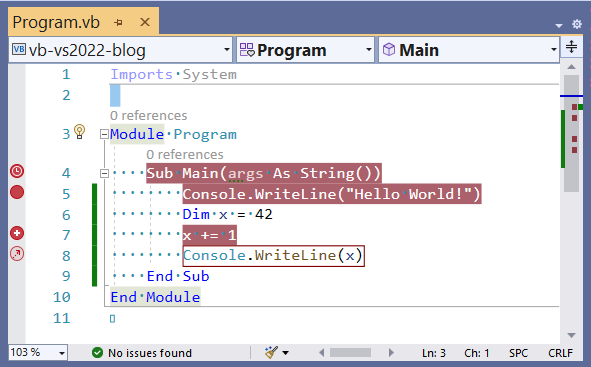Click the Hello World WriteLine statement
Image resolution: width=591 pixels, height=367 pixels.
[332, 194]
